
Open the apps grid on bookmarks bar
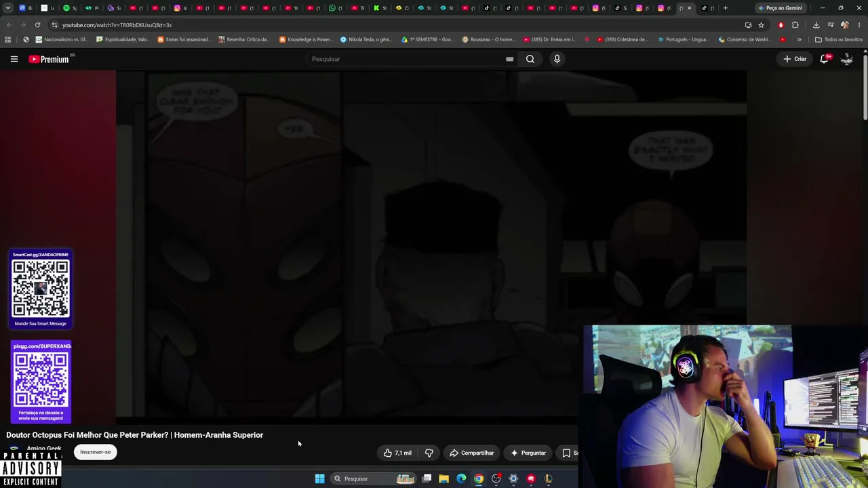pyautogui.click(x=8, y=39)
